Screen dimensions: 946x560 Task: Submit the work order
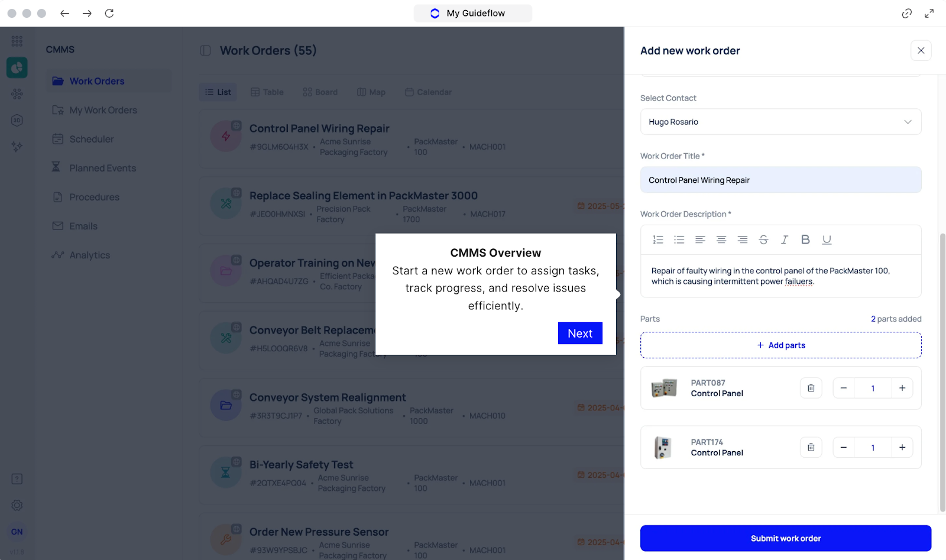786,538
